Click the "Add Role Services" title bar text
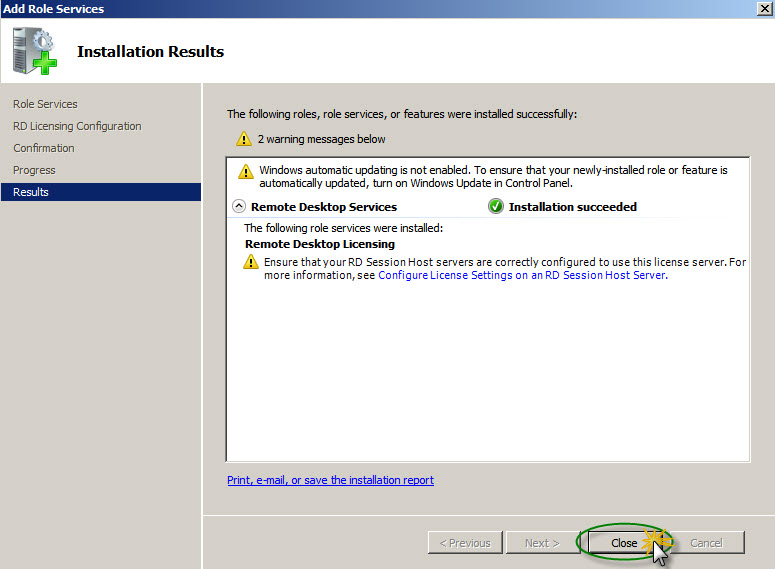The image size is (775, 569). click(x=53, y=9)
